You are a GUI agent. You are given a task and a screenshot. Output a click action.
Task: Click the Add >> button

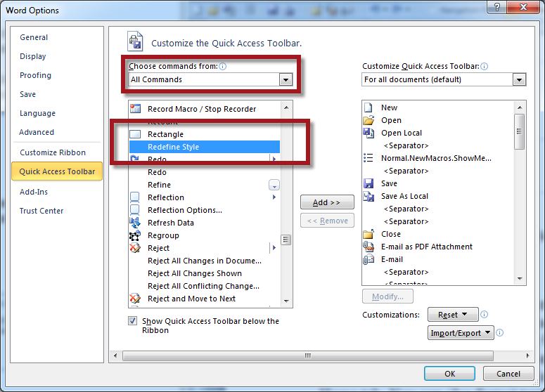coord(327,202)
